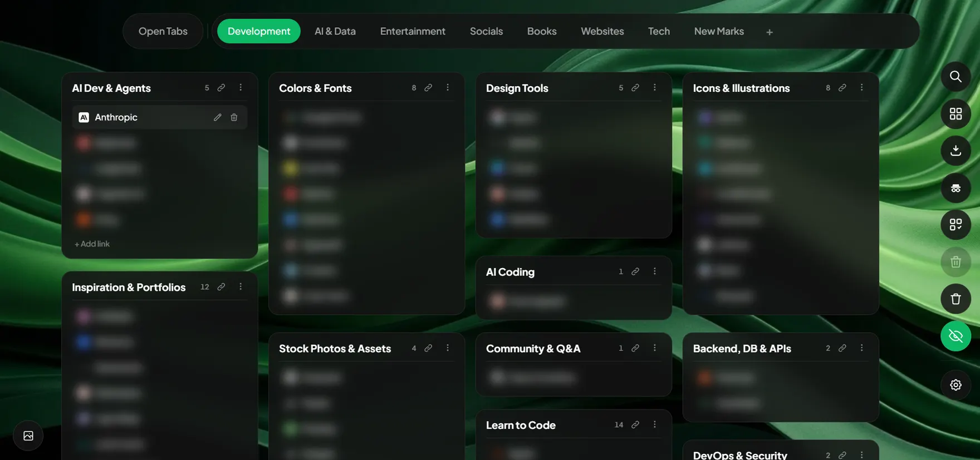Open the three-dot menu for AI Coding
Image resolution: width=980 pixels, height=460 pixels.
coord(655,271)
